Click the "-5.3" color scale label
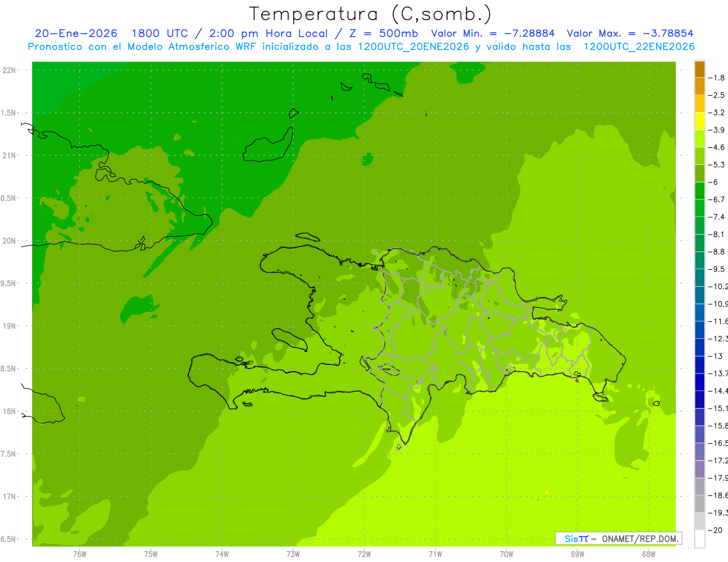 tap(716, 164)
